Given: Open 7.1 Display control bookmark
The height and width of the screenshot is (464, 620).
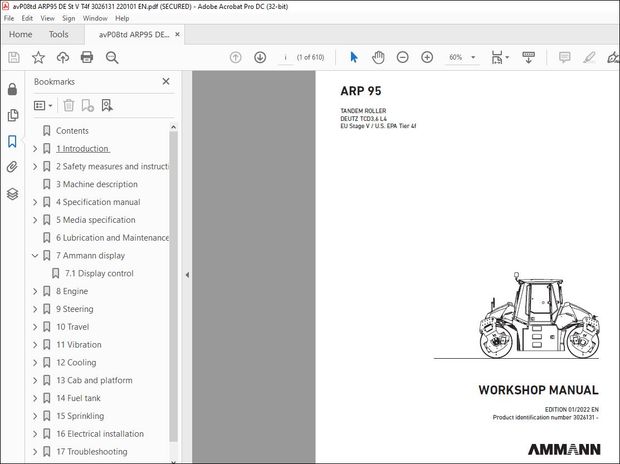Looking at the screenshot, I should tap(99, 273).
